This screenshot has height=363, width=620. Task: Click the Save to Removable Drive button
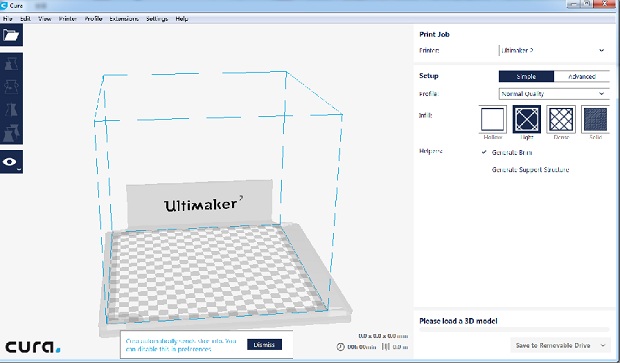pyautogui.click(x=554, y=345)
